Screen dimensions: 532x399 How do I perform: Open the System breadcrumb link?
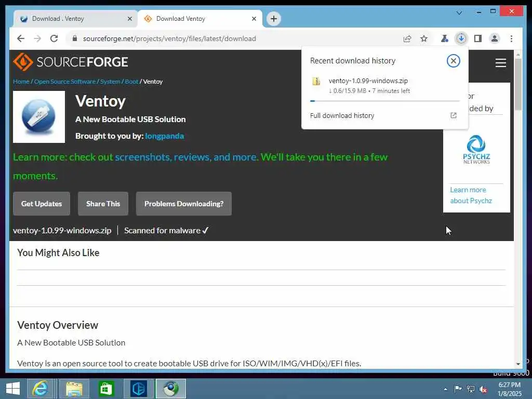pos(110,82)
